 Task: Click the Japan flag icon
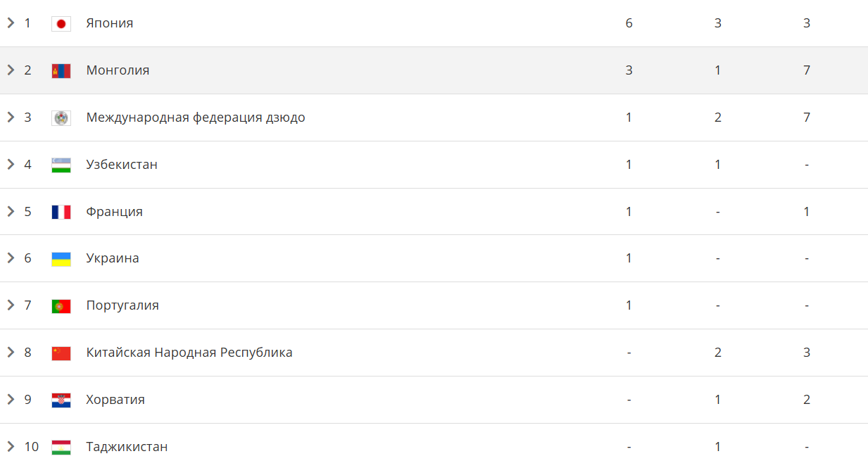[61, 24]
